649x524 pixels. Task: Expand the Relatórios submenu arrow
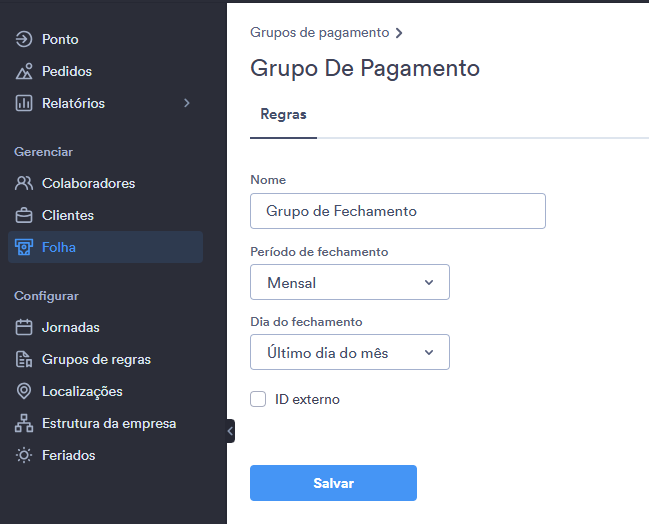pos(187,103)
